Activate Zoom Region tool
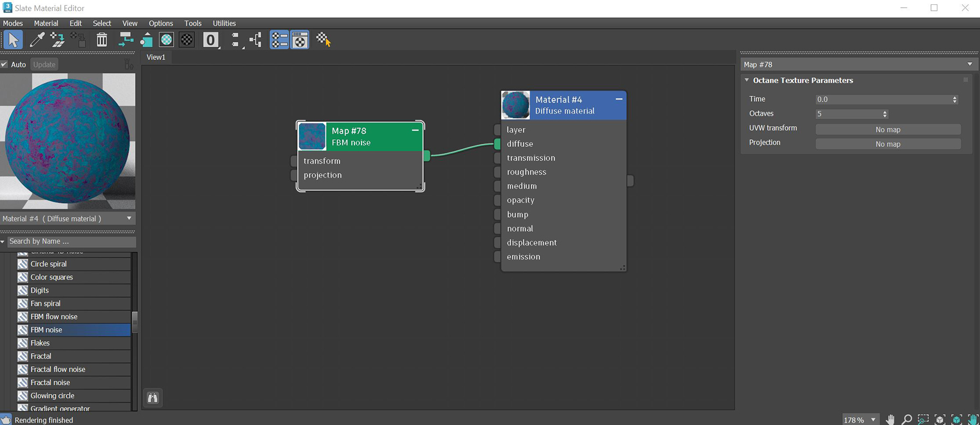Image resolution: width=980 pixels, height=425 pixels. [923, 419]
